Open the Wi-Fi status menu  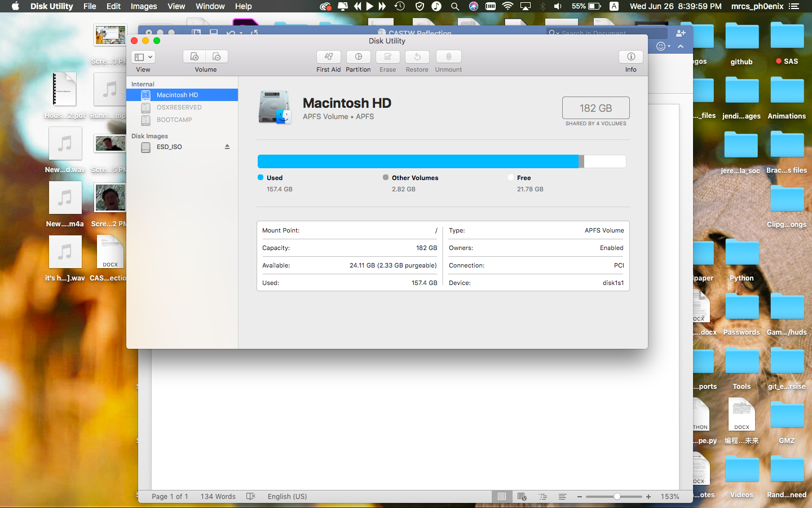507,6
